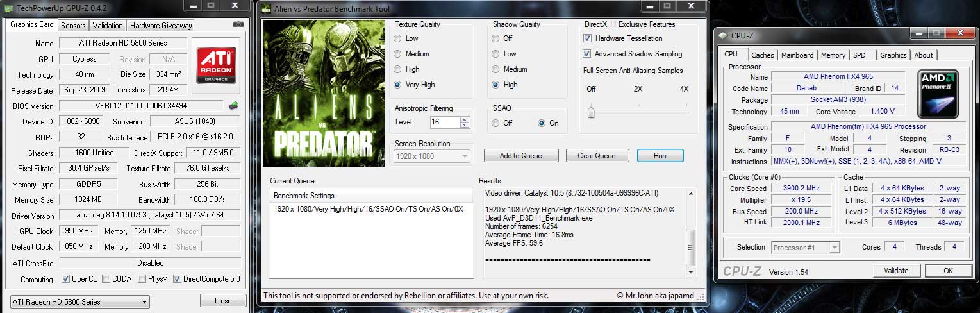
Task: Click the Level 3 cache 6 MBytes value
Action: coord(902,223)
